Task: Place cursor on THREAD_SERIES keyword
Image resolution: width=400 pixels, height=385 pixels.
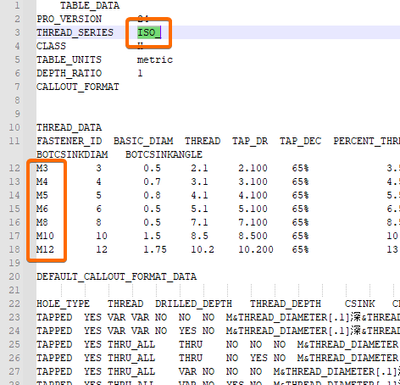Action: coord(75,33)
